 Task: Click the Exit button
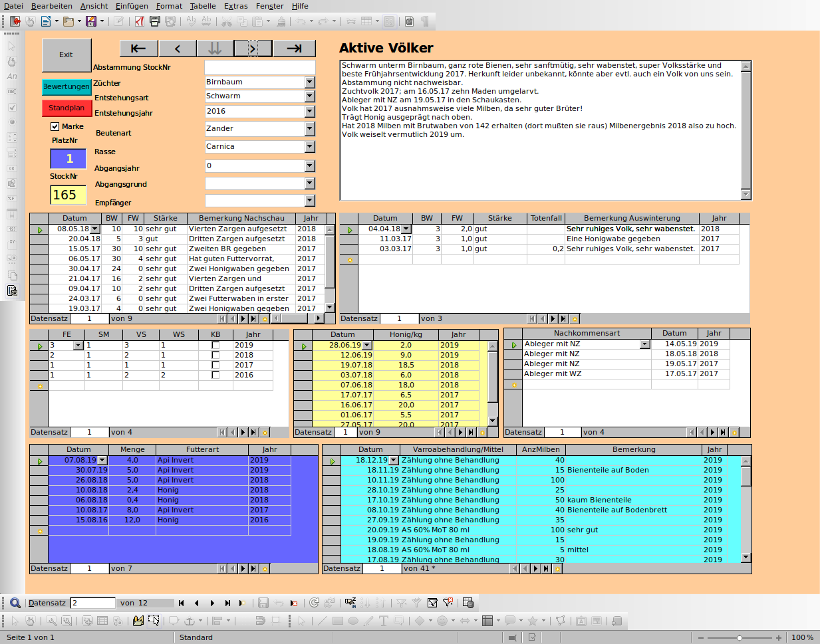pyautogui.click(x=66, y=55)
